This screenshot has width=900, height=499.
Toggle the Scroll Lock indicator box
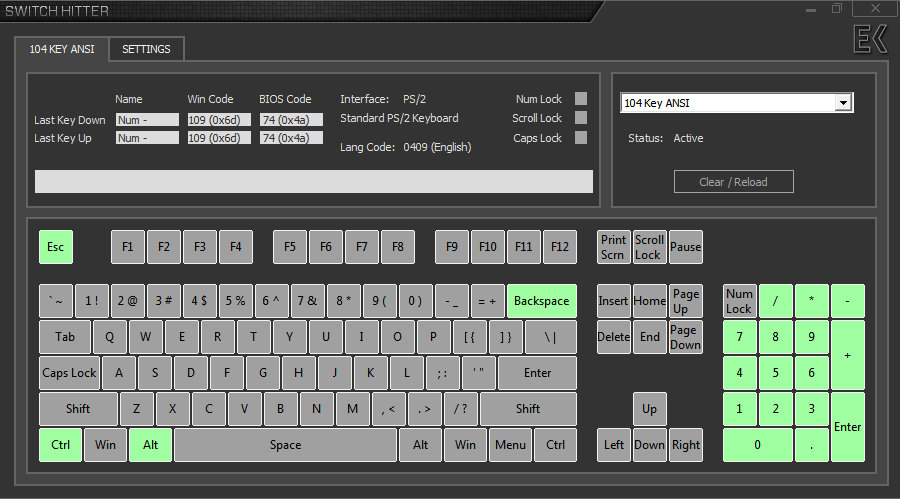click(x=581, y=118)
